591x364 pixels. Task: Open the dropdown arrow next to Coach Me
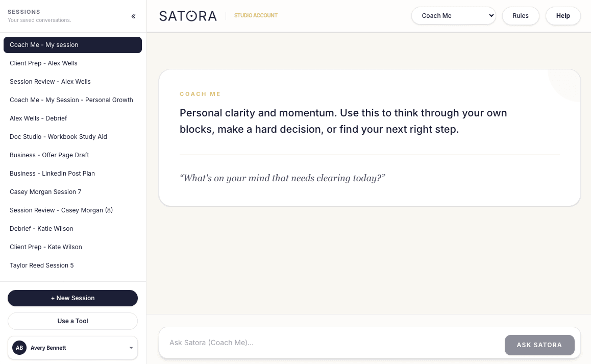click(x=490, y=15)
